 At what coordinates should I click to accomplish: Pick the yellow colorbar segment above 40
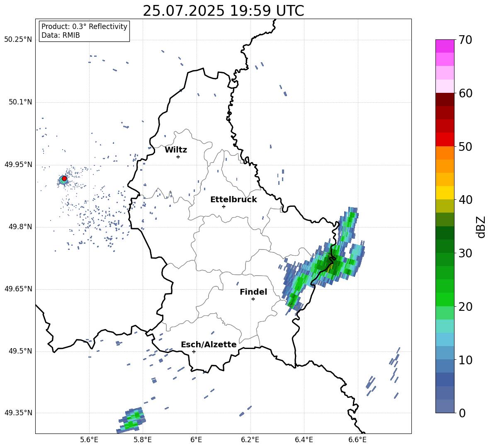coord(445,193)
